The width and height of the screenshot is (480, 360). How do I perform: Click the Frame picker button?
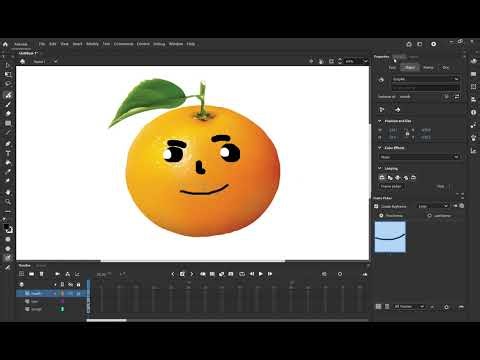point(391,186)
